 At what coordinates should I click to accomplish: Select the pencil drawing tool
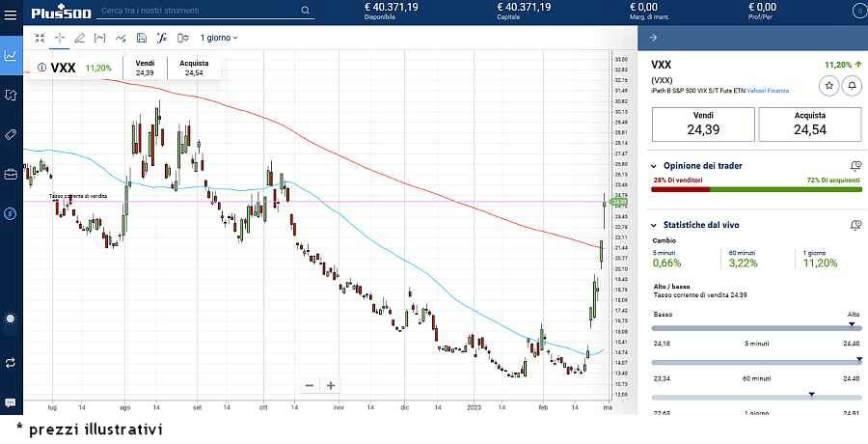click(80, 38)
